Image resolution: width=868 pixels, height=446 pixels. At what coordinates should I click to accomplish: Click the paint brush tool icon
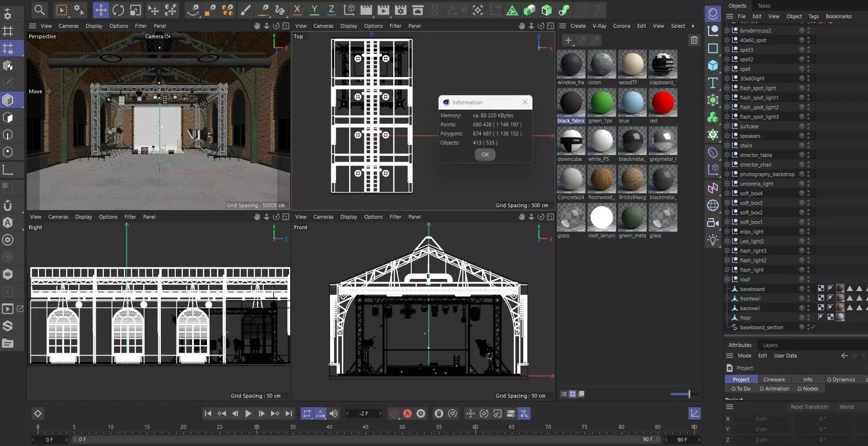point(245,10)
